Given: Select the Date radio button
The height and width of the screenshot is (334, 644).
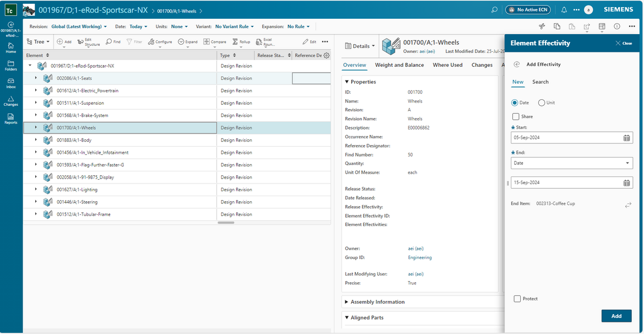Looking at the screenshot, I should pyautogui.click(x=515, y=103).
